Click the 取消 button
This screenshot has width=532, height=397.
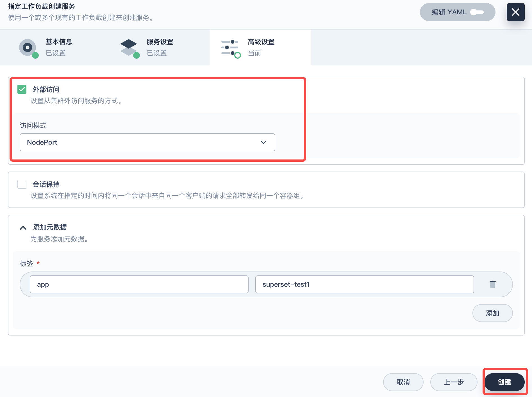click(403, 382)
